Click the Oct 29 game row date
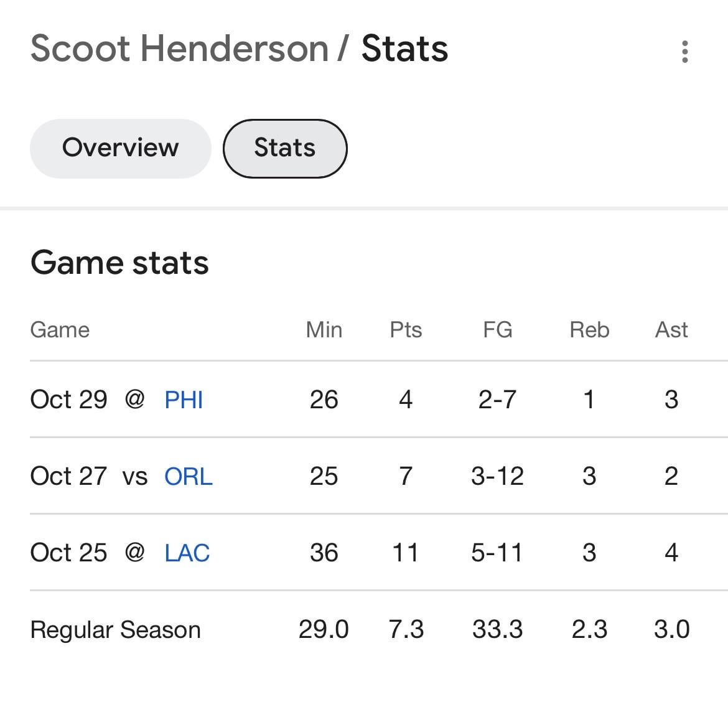This screenshot has height=707, width=728. tap(68, 400)
